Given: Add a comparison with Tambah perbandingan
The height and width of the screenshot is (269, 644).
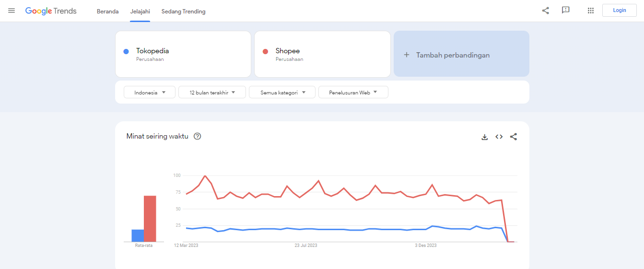Looking at the screenshot, I should point(461,54).
